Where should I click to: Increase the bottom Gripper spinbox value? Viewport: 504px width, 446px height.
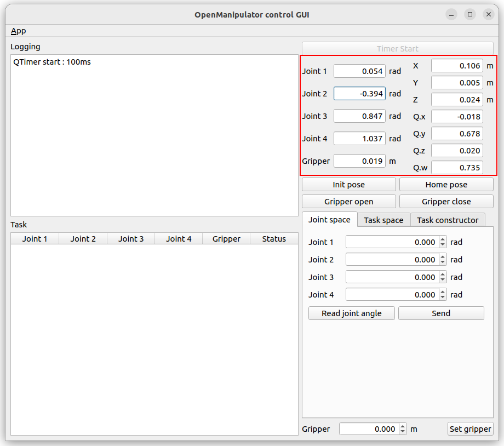tap(403, 426)
